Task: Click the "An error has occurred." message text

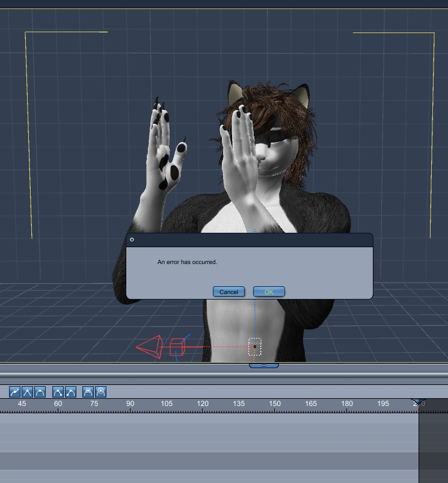Action: (187, 262)
